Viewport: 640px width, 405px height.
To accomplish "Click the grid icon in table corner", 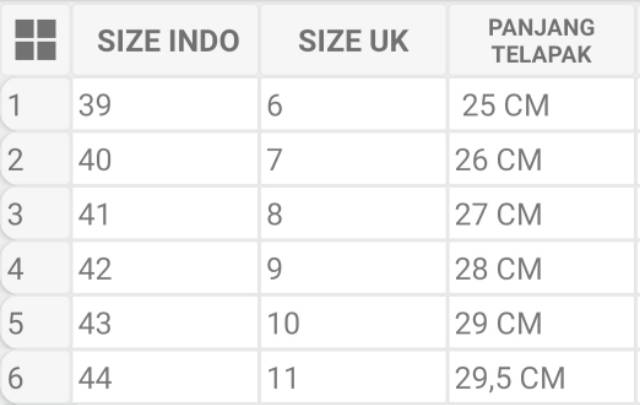I will coord(36,40).
